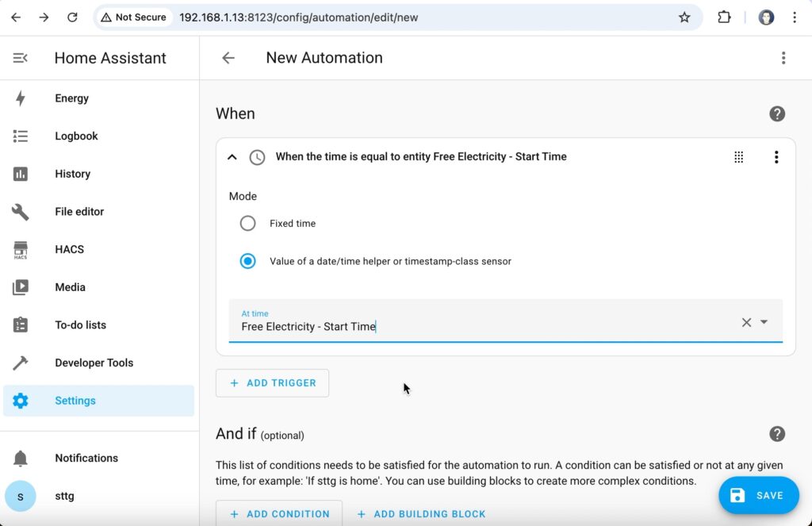
Task: Open the File editor wrench icon
Action: tap(20, 212)
